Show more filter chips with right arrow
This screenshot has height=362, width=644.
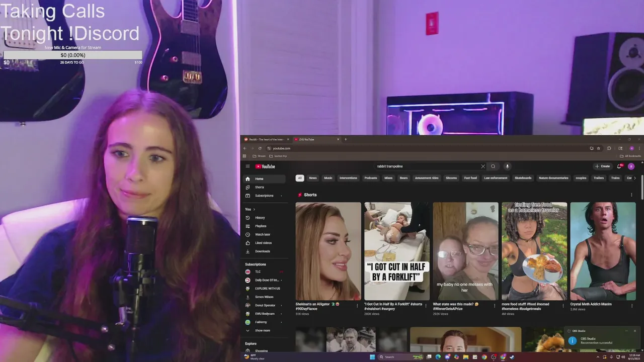[x=634, y=178]
